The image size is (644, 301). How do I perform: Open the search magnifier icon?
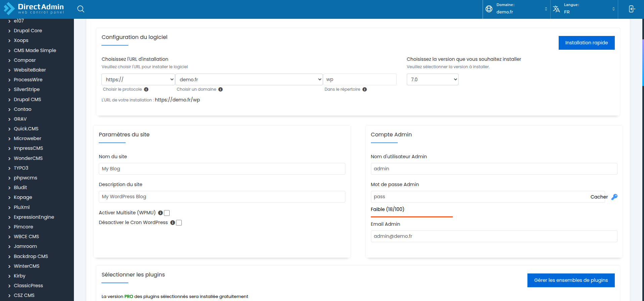coord(81,9)
